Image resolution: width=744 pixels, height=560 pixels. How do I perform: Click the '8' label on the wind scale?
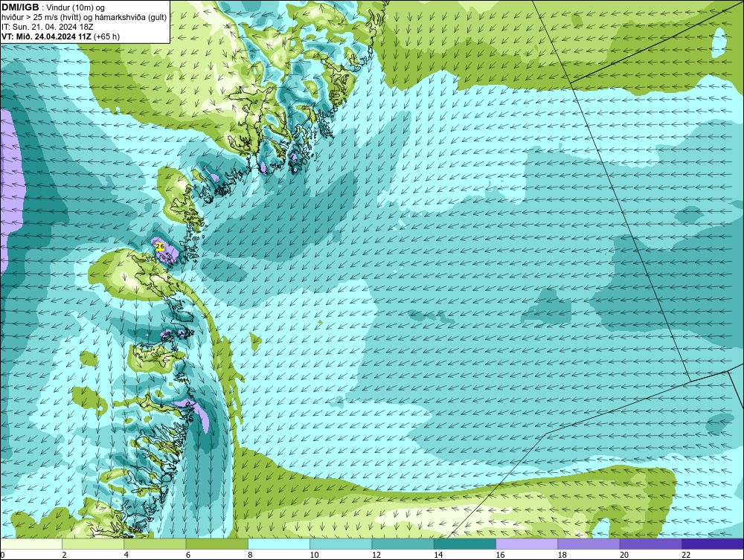[250, 556]
